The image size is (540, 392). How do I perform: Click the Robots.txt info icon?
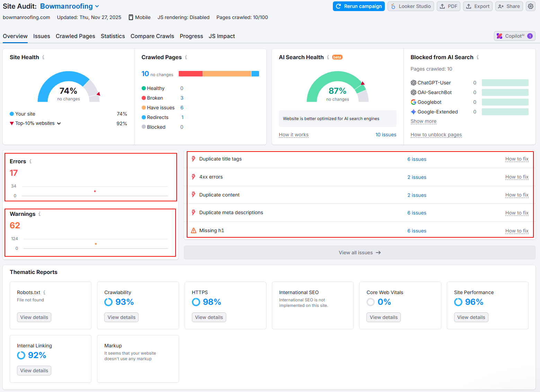click(x=44, y=293)
